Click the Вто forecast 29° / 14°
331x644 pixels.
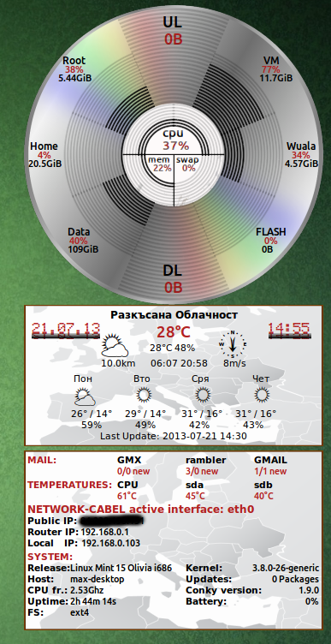(x=145, y=414)
